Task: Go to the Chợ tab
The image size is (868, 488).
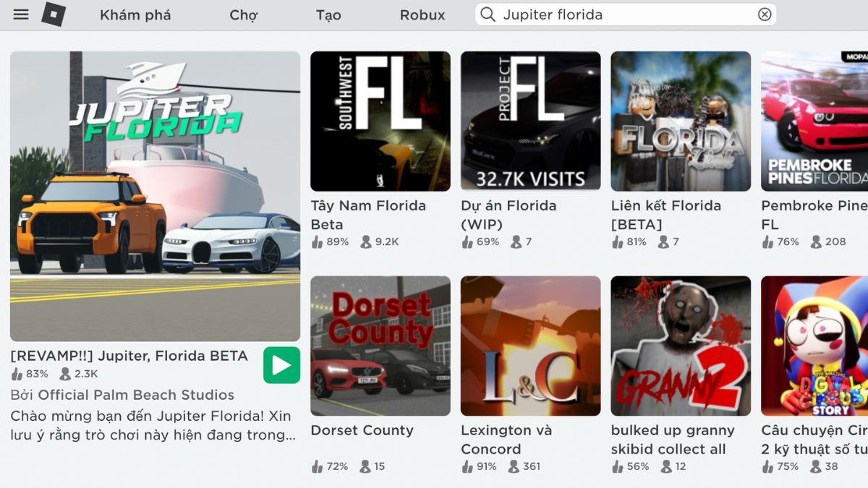Action: tap(244, 14)
